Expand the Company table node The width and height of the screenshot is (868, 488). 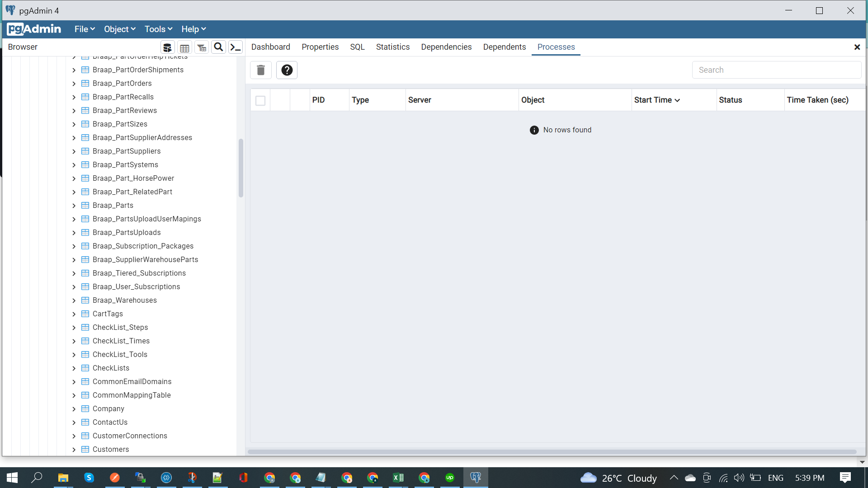pos(74,409)
